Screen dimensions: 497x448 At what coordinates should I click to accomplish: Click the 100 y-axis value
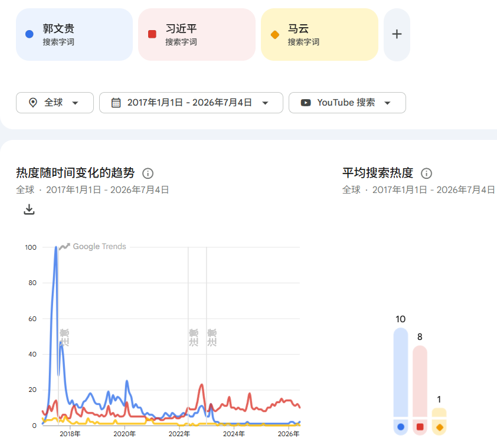[x=31, y=247]
